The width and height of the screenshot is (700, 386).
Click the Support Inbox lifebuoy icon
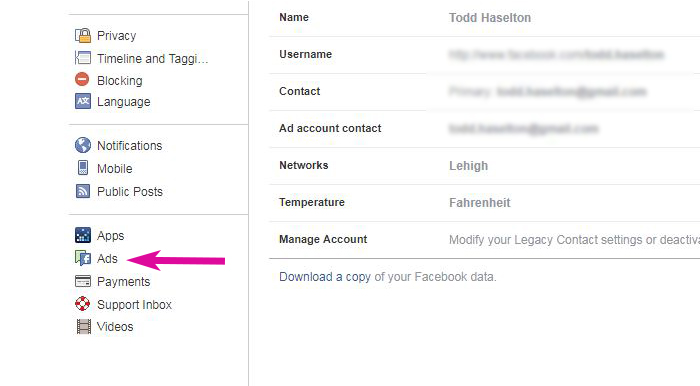[83, 303]
